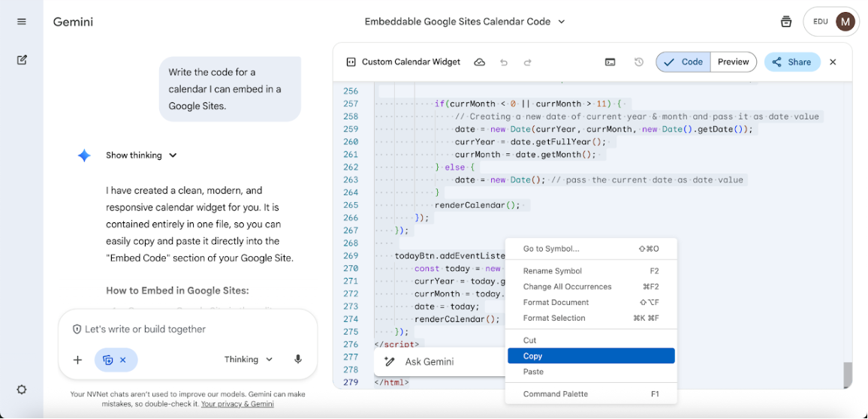Open Command Palette from context menu

[x=591, y=394]
